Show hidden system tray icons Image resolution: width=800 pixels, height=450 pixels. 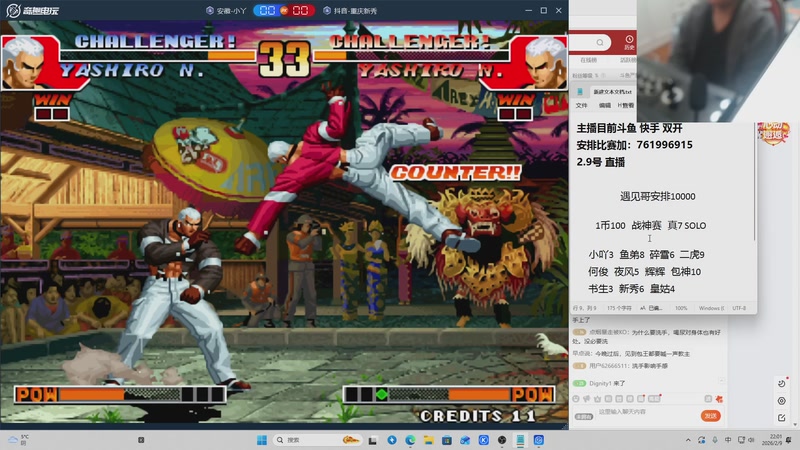688,440
